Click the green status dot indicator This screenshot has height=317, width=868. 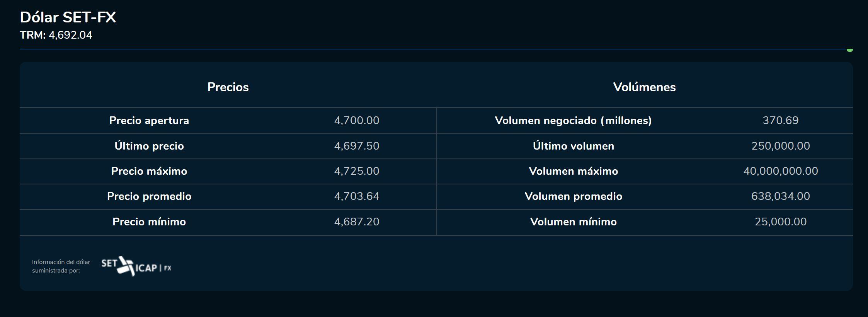tap(849, 49)
